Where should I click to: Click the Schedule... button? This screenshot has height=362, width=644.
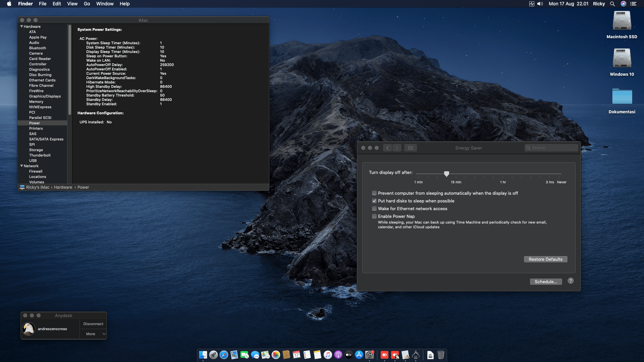pos(546,282)
